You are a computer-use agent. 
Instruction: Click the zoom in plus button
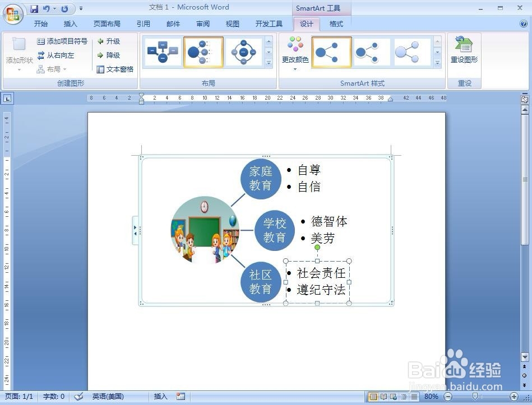click(515, 397)
